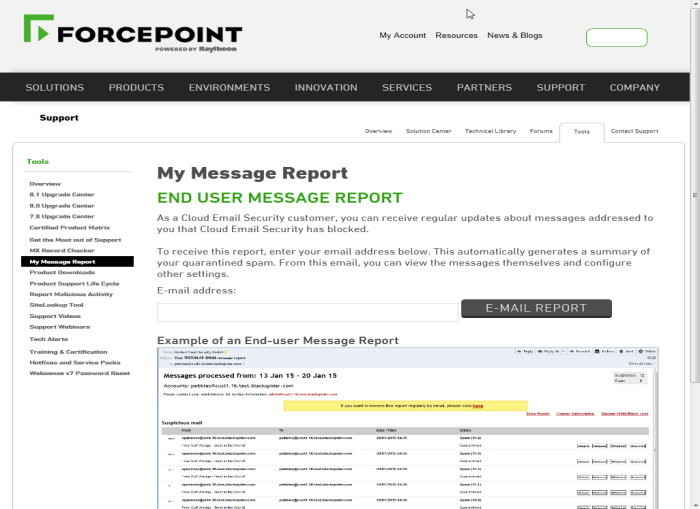Click the Support section heading
Image resolution: width=700 pixels, height=509 pixels.
(59, 118)
